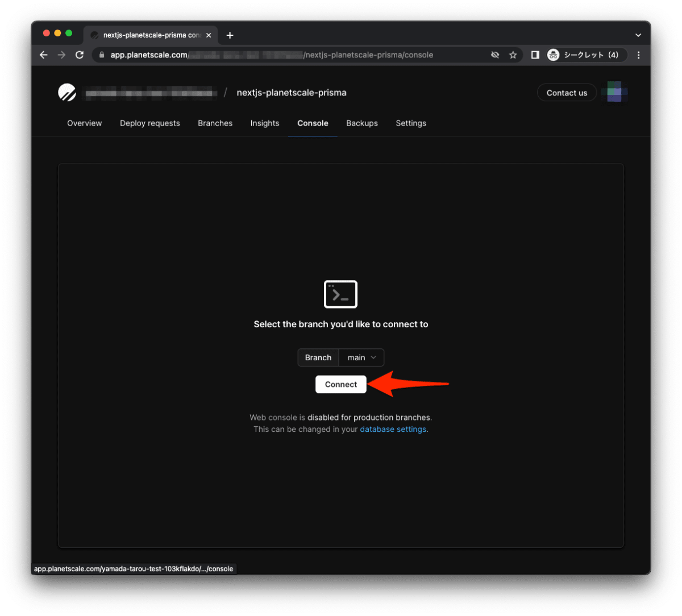The height and width of the screenshot is (616, 682).
Task: Bookmark this page with the star icon
Action: tap(513, 55)
